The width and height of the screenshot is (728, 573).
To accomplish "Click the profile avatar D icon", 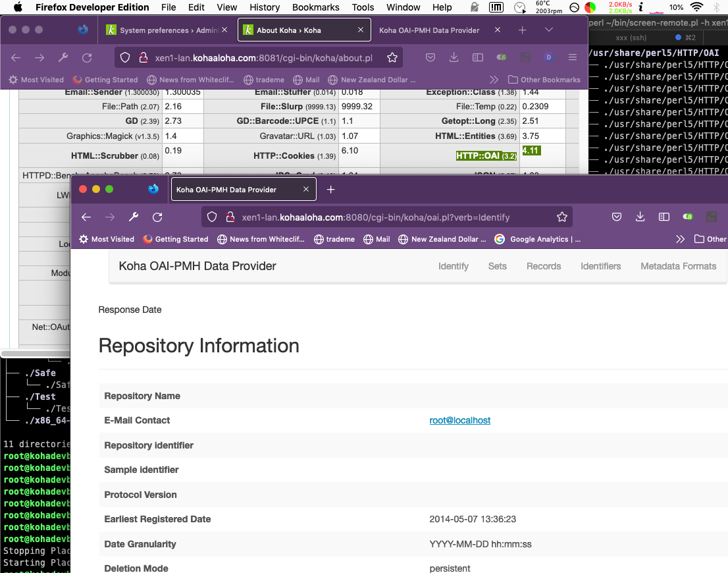I will tap(548, 58).
